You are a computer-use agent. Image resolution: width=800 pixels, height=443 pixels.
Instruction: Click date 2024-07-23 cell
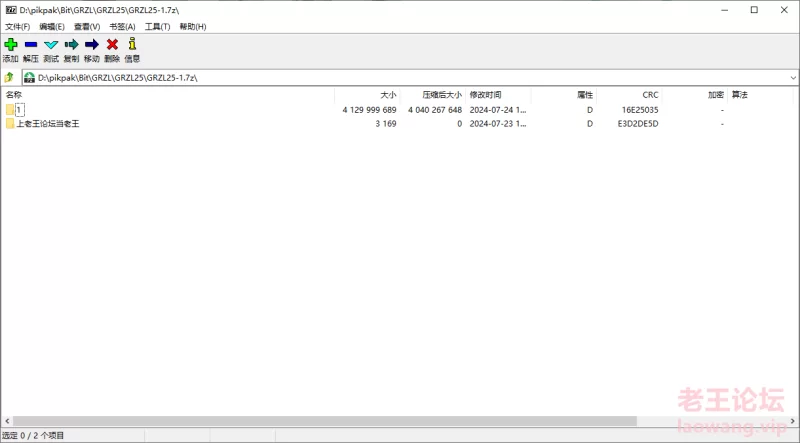pyautogui.click(x=498, y=124)
